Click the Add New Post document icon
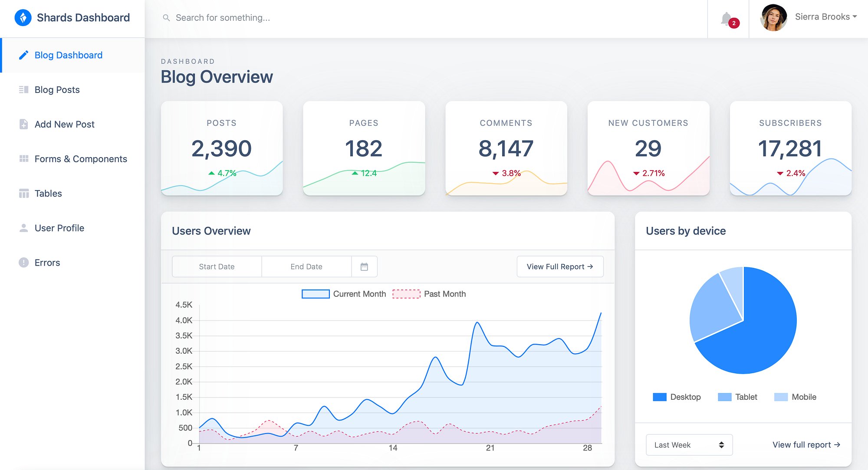The height and width of the screenshot is (470, 868). 24,124
